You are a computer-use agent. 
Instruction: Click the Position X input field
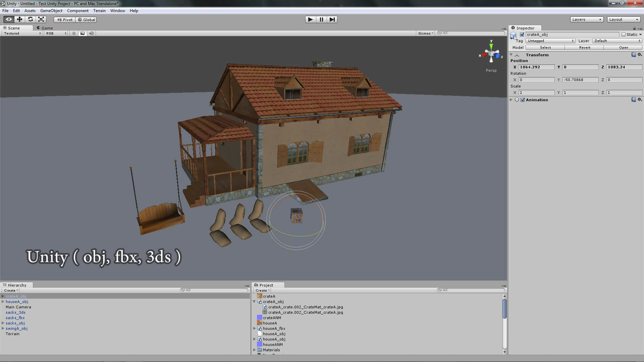tap(536, 67)
